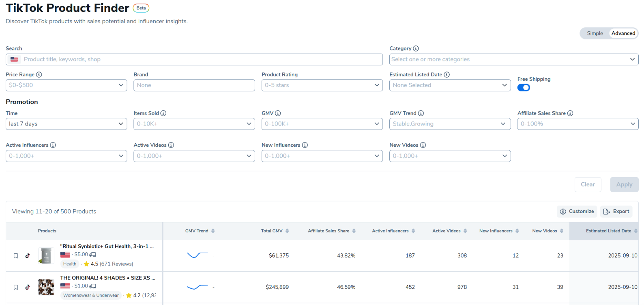Click the Category info icon

pyautogui.click(x=416, y=49)
